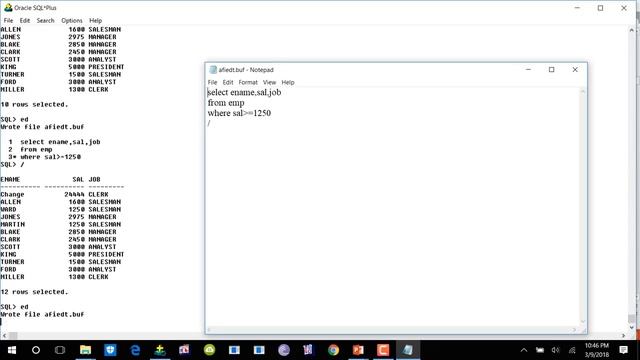Click '12 rows selected.' in SQL*Plus
The image size is (640, 360).
point(34,292)
